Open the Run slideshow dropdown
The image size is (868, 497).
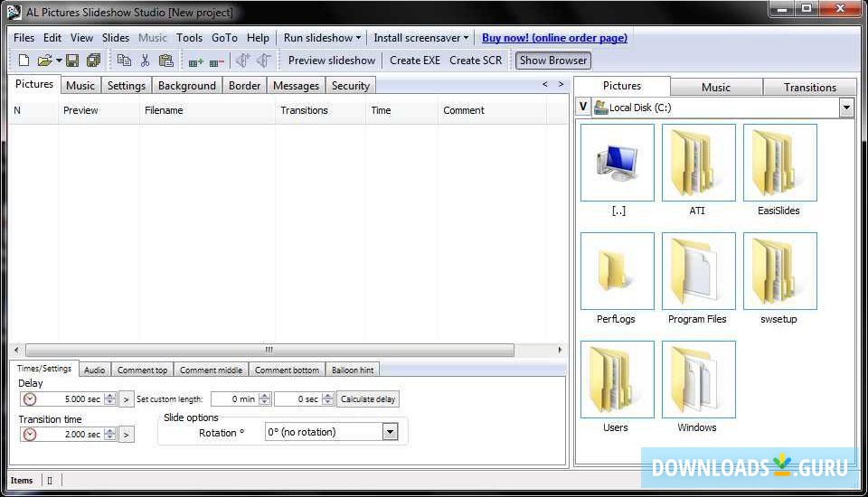[322, 38]
